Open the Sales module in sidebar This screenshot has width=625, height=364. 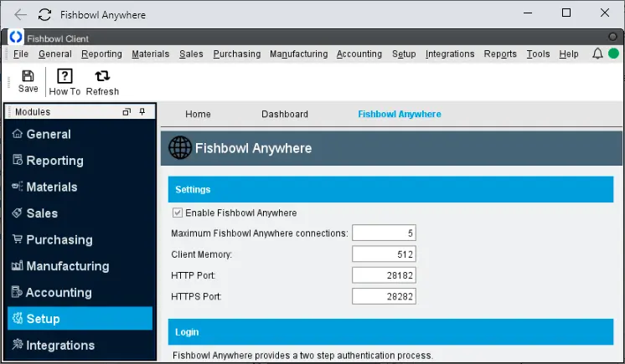tap(80, 213)
